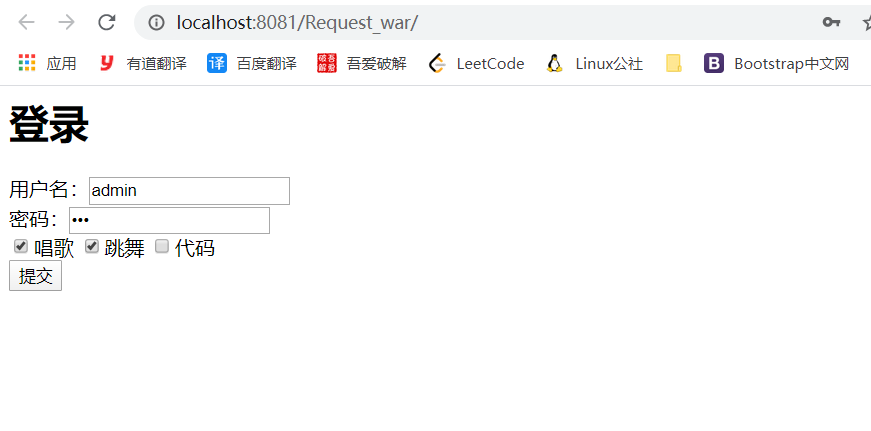Click the URL localhost:8081/Request_war/ in address bar
This screenshot has height=431, width=871.
[297, 22]
